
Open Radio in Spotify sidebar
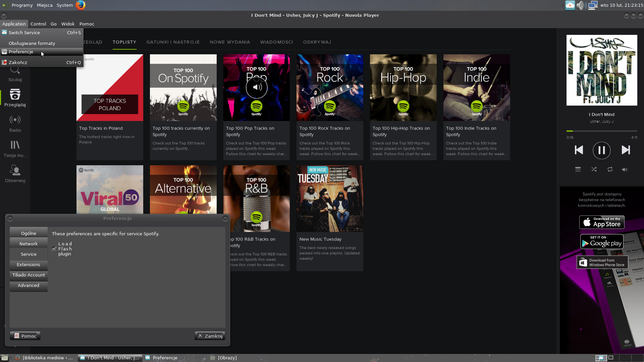[x=15, y=123]
